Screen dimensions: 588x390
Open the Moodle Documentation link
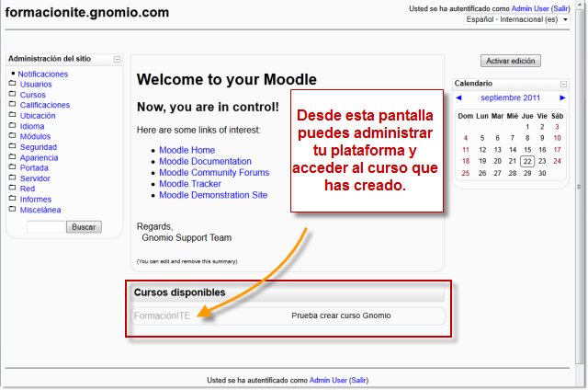pos(205,162)
